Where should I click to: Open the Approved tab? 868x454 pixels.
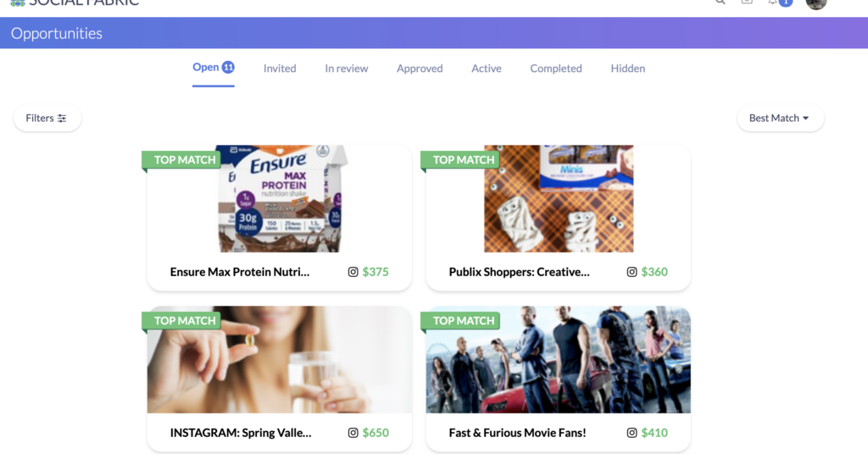420,69
